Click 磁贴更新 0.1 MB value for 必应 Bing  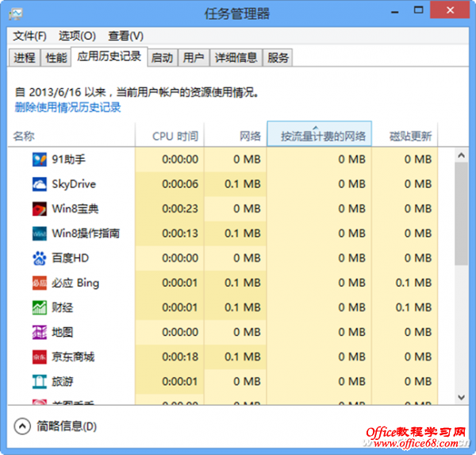413,283
